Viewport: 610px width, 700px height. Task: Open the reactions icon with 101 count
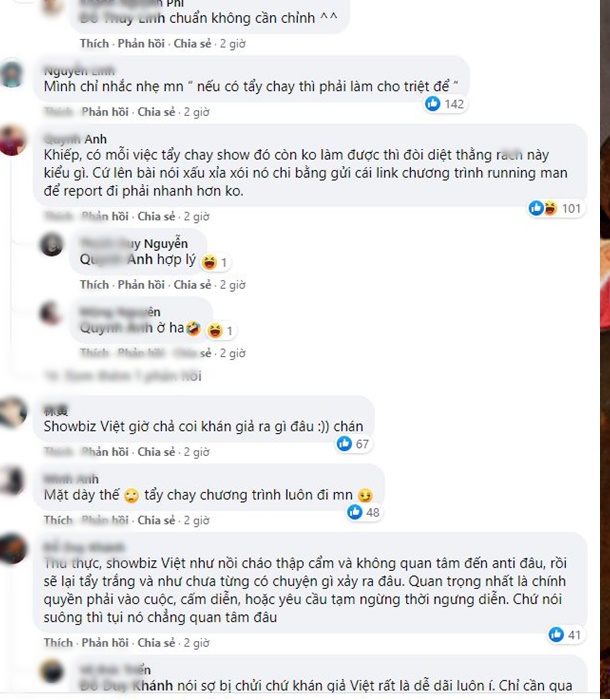[543, 208]
